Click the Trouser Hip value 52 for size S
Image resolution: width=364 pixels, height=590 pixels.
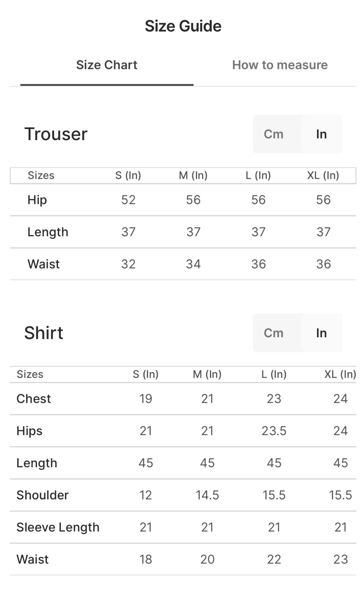click(x=128, y=200)
